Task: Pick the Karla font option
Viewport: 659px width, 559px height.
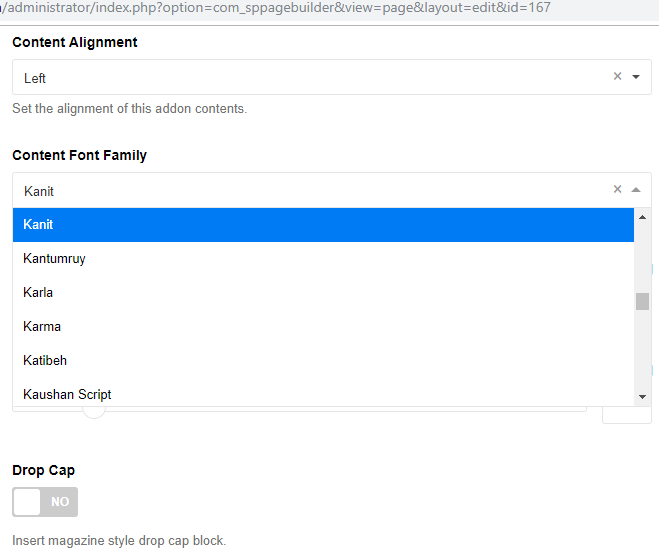Action: pyautogui.click(x=323, y=293)
